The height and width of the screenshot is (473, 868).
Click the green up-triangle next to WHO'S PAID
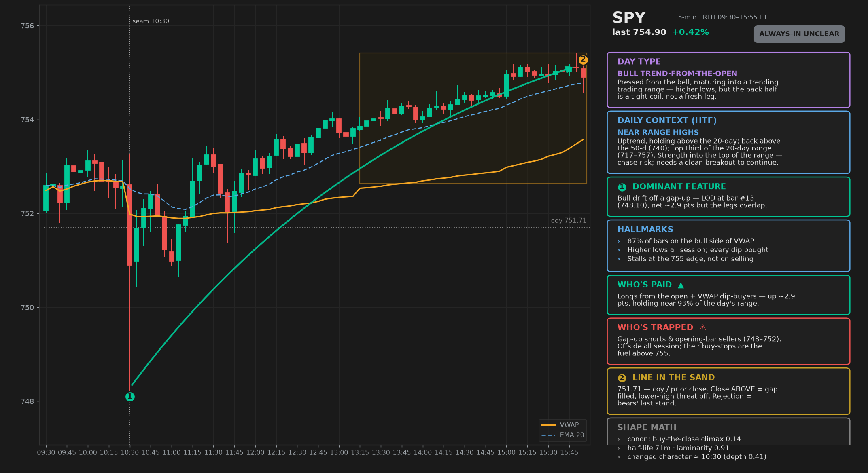pos(681,285)
